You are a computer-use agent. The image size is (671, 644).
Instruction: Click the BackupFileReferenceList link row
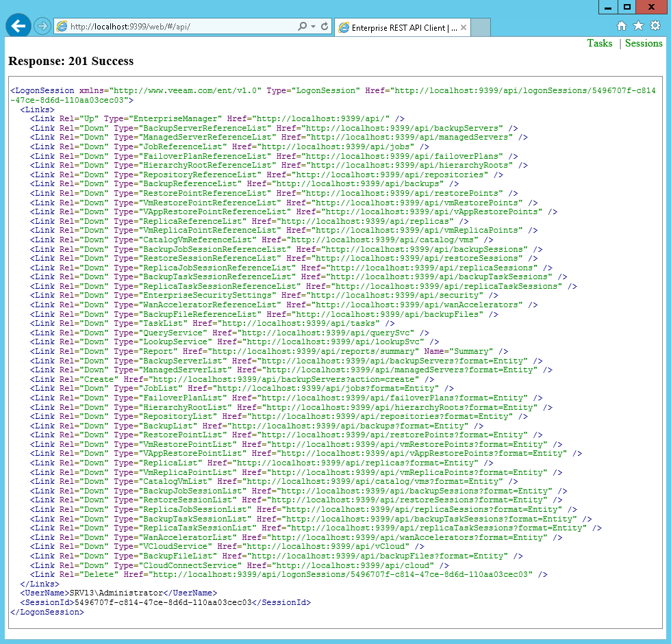[264, 314]
